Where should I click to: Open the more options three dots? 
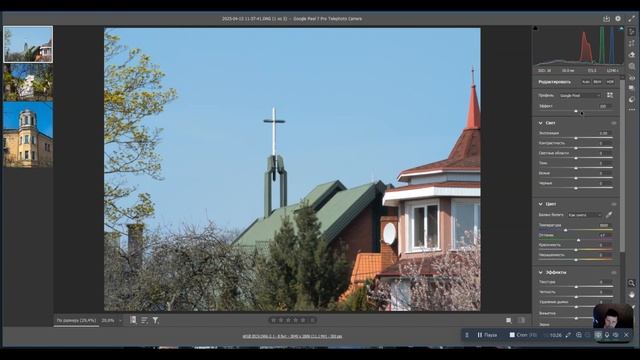[x=632, y=109]
